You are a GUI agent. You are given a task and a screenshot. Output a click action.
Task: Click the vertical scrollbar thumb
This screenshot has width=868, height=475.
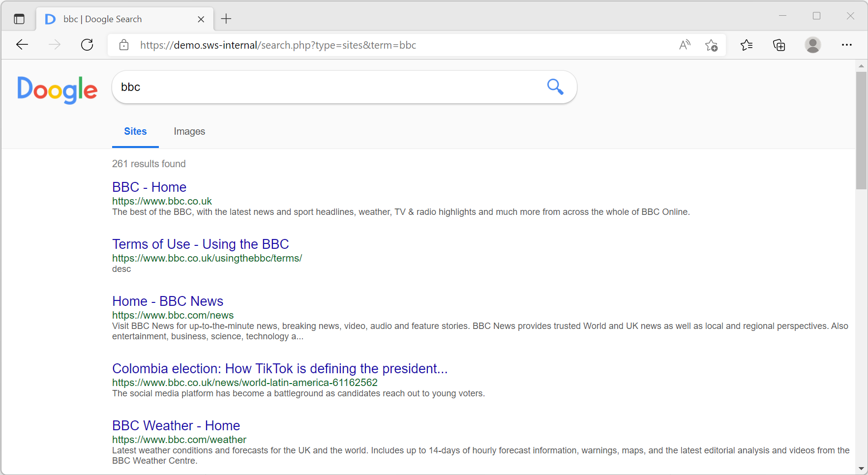pos(861,130)
